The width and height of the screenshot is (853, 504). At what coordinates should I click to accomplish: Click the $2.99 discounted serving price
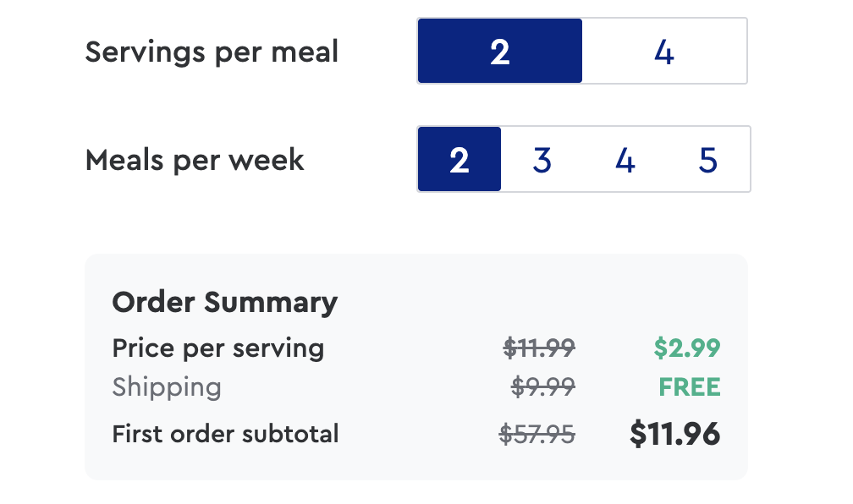pyautogui.click(x=687, y=348)
